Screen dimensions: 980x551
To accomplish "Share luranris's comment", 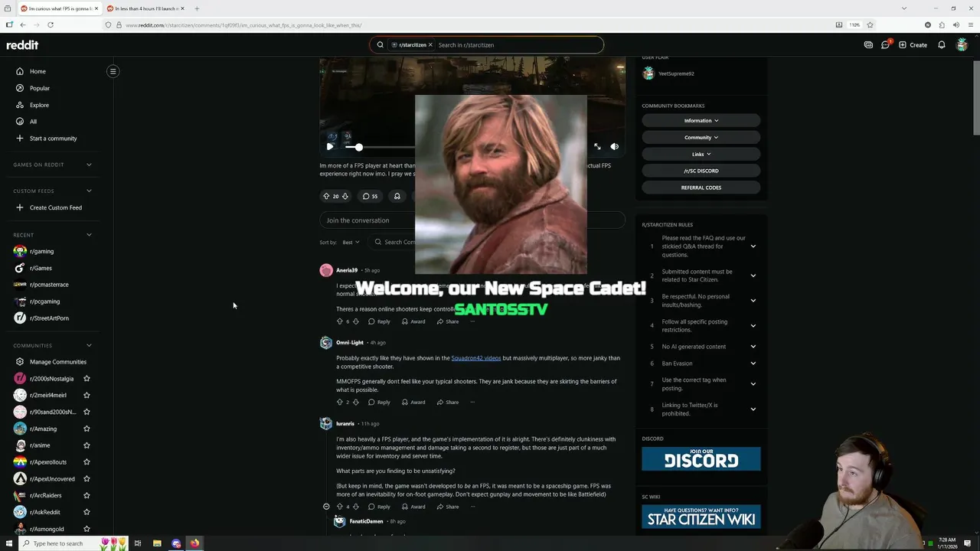I will point(448,507).
